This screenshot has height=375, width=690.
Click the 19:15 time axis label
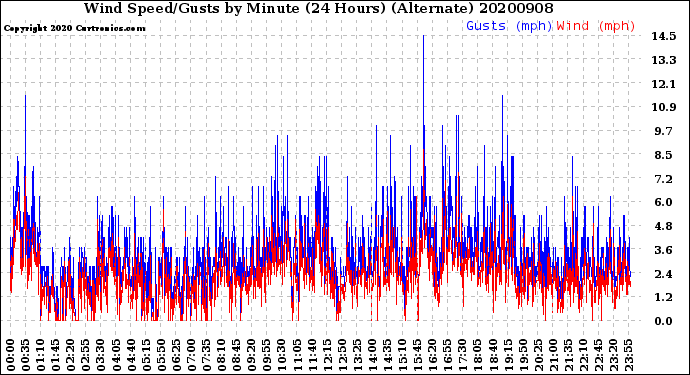coord(507,355)
